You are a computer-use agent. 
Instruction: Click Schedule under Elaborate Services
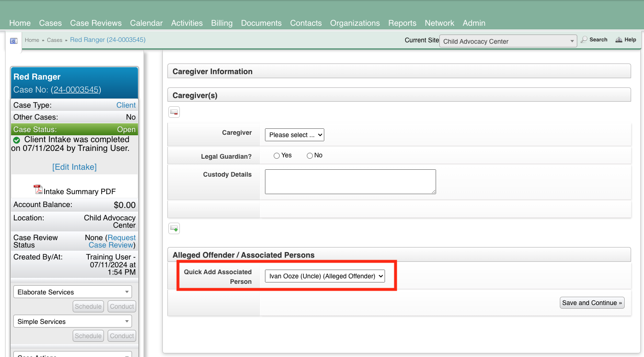[88, 306]
